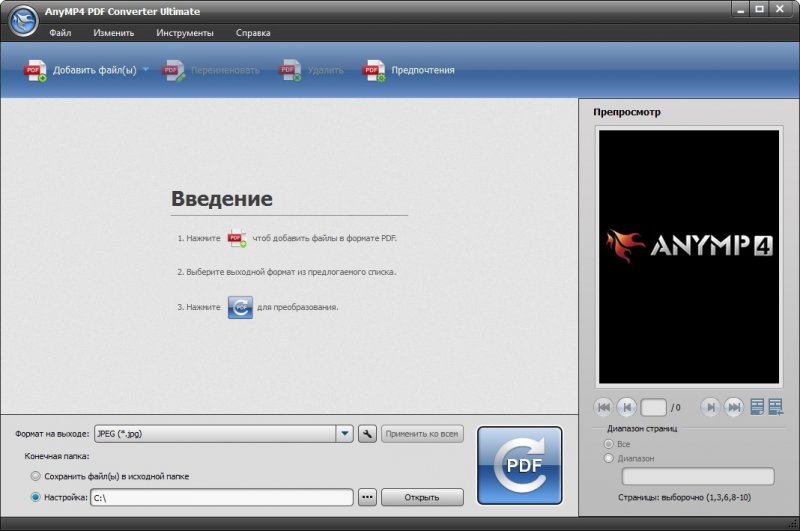Image resolution: width=800 pixels, height=531 pixels.
Task: Click the Страницы: выборочно hint text
Action: tap(684, 497)
